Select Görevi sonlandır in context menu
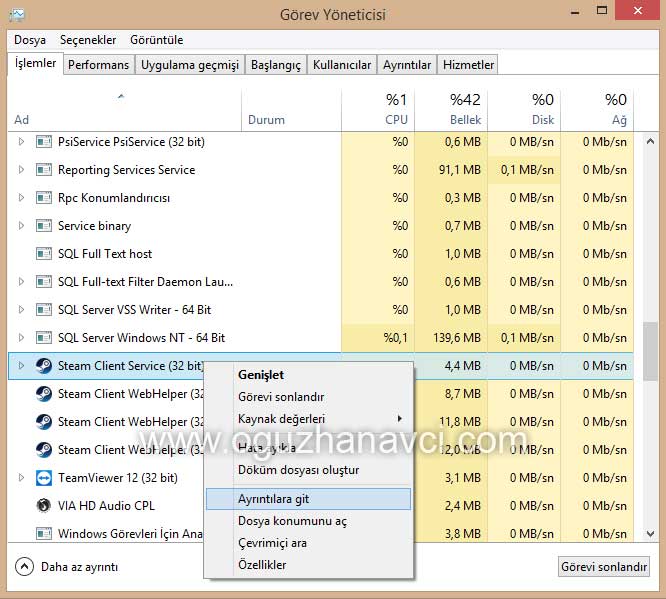 [308, 397]
